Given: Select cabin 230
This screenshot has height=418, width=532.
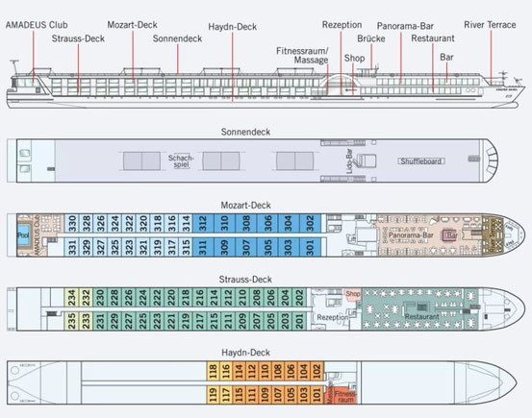Looking at the screenshot, I should [100, 298].
